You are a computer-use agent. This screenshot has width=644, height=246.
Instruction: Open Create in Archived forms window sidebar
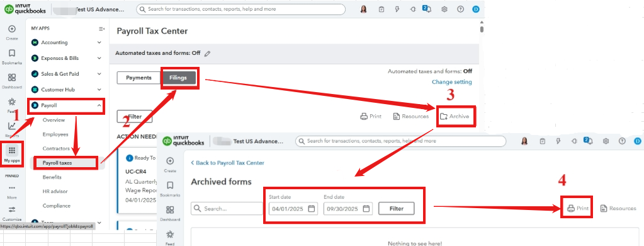coord(170,164)
